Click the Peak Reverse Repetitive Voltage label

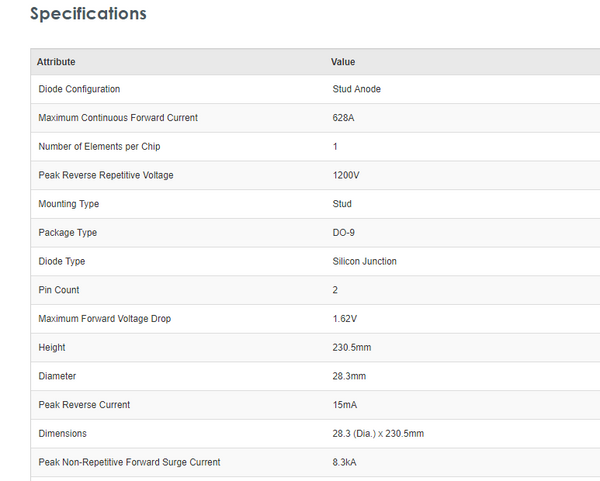coord(106,175)
